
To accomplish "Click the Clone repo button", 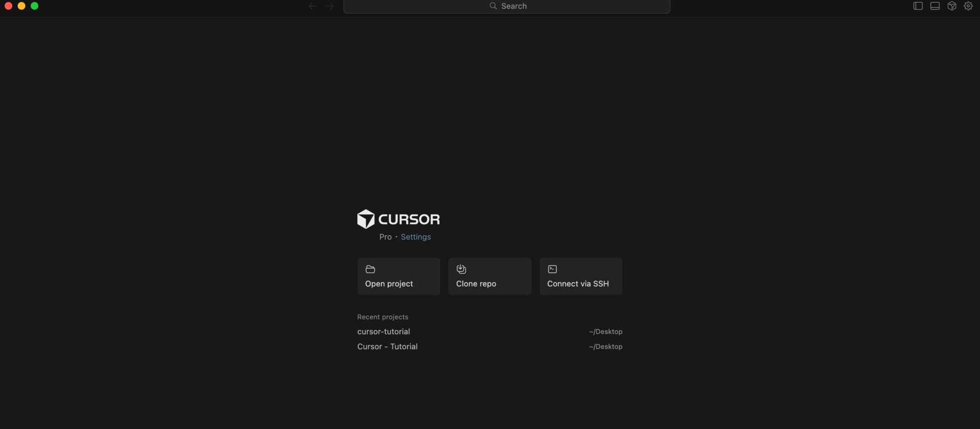I will (x=490, y=276).
